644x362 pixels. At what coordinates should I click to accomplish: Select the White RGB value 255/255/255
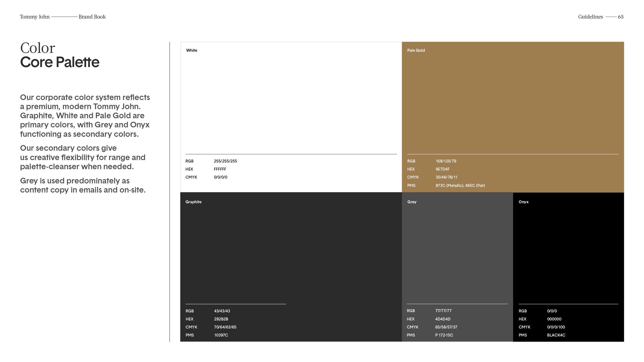225,161
